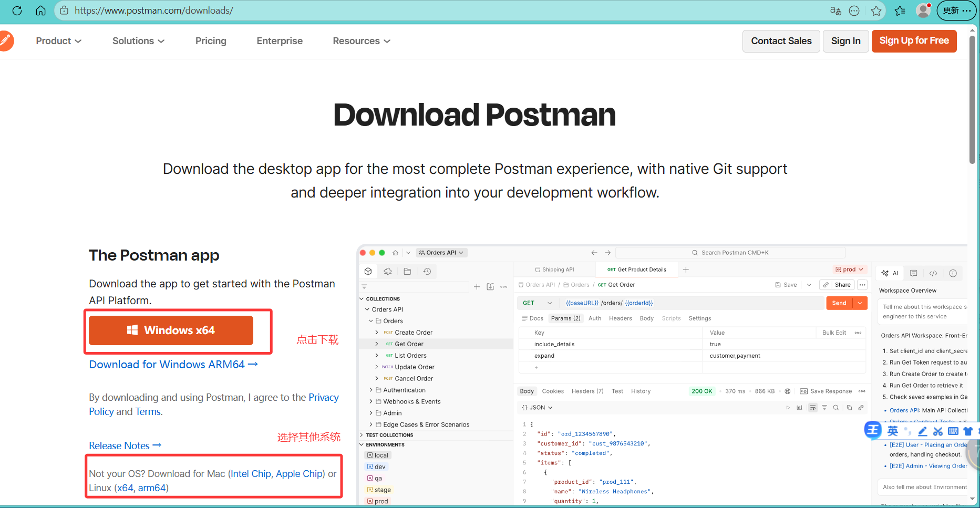This screenshot has width=980, height=508.
Task: Click AI sparkle icon in Postman preview
Action: coord(890,273)
